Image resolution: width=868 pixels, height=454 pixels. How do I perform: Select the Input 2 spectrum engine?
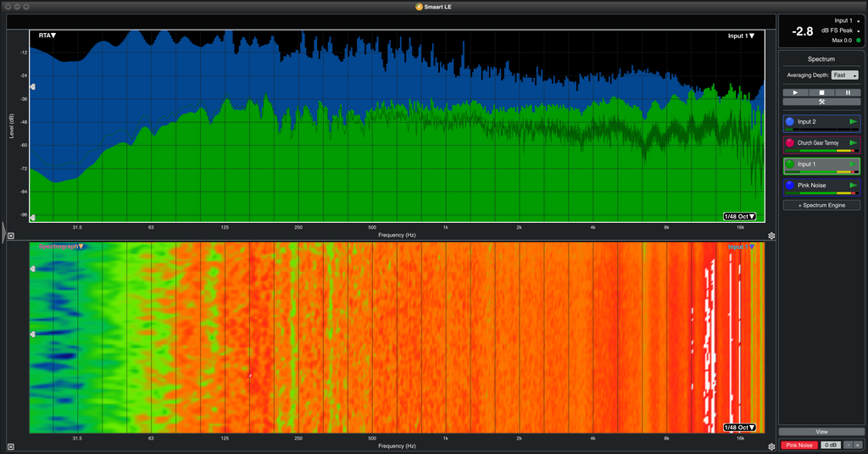[821, 124]
